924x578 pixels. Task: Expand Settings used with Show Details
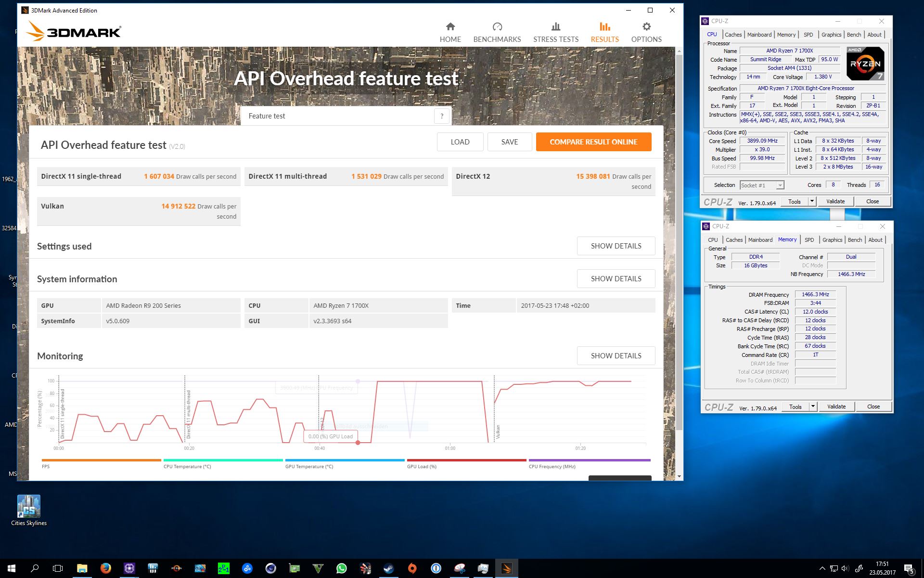click(616, 246)
